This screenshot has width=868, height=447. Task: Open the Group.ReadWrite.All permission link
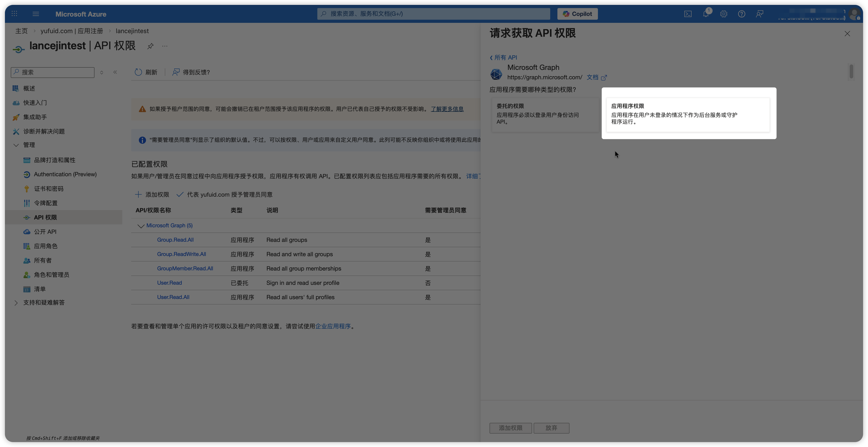[181, 254]
